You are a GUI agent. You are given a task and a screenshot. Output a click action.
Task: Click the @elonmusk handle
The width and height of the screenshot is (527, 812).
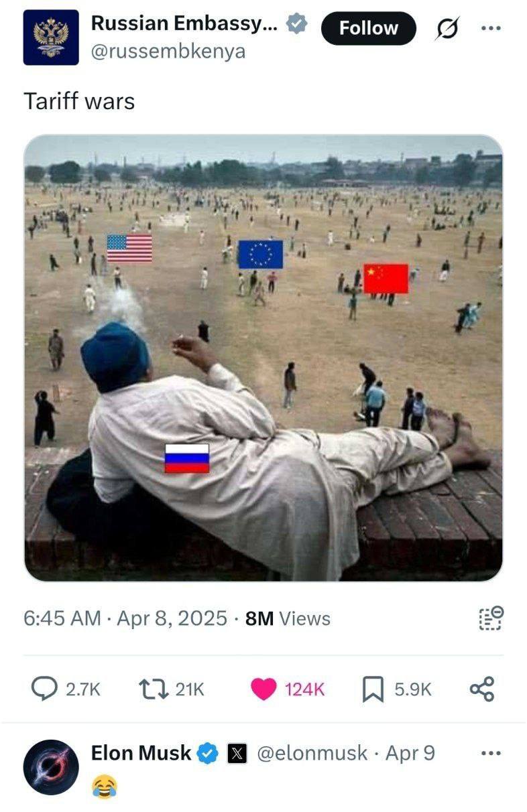click(312, 754)
